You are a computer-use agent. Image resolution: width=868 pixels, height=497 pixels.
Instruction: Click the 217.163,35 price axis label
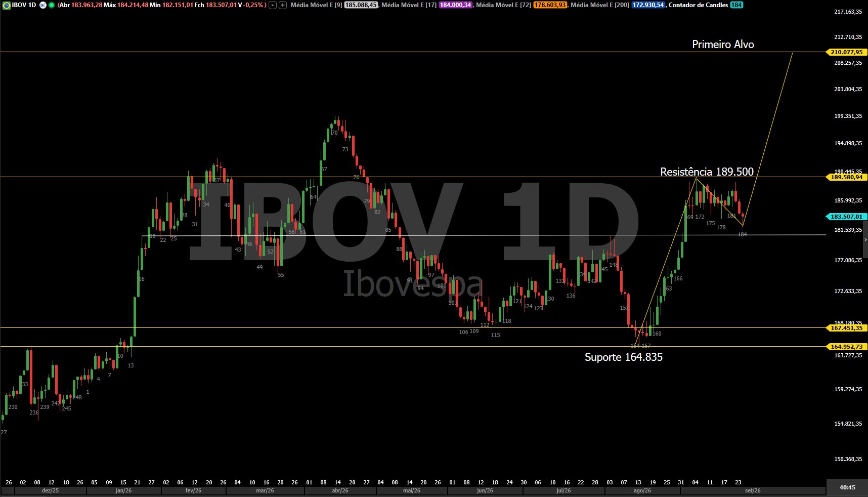(848, 12)
